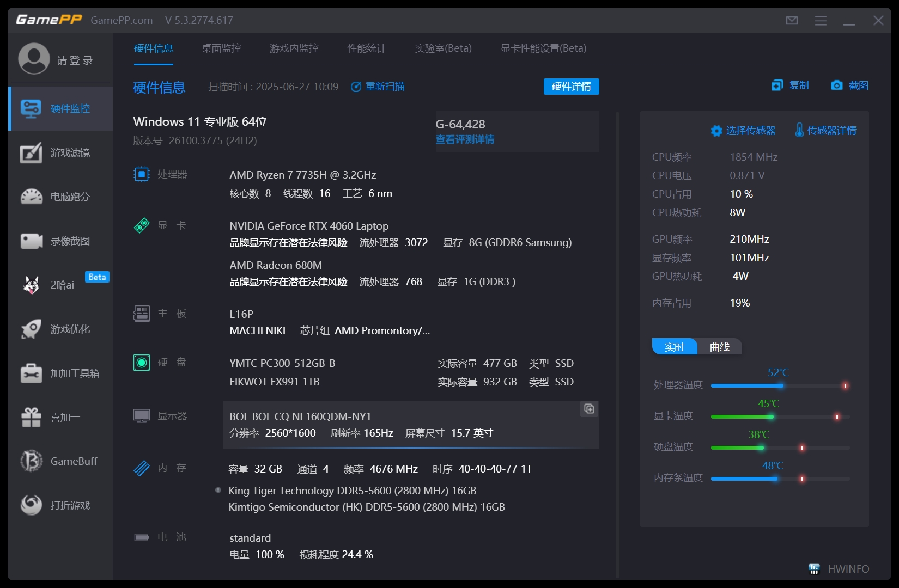Screen dimensions: 899x588
Task: Open the hamburger menu in title bar
Action: [x=821, y=21]
